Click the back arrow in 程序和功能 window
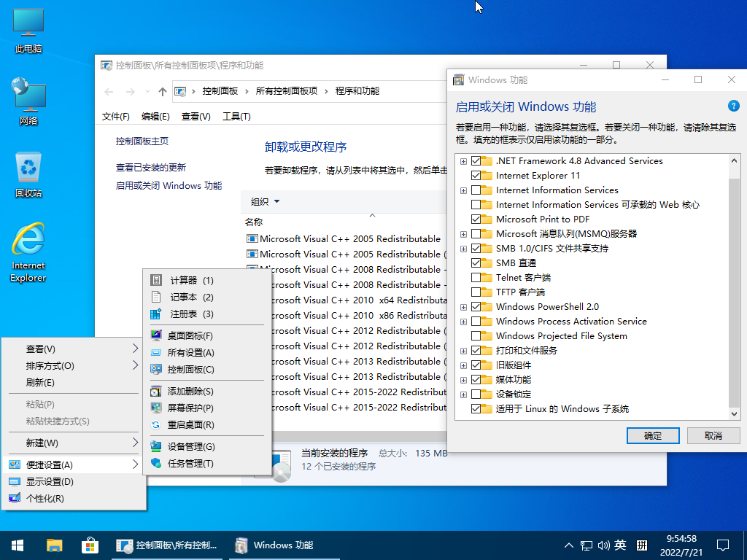747x560 pixels. (109, 91)
